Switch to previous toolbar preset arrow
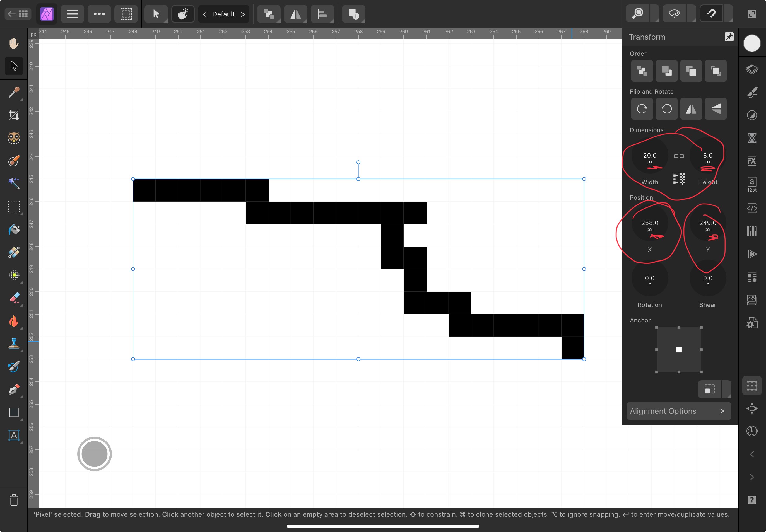 tap(205, 14)
